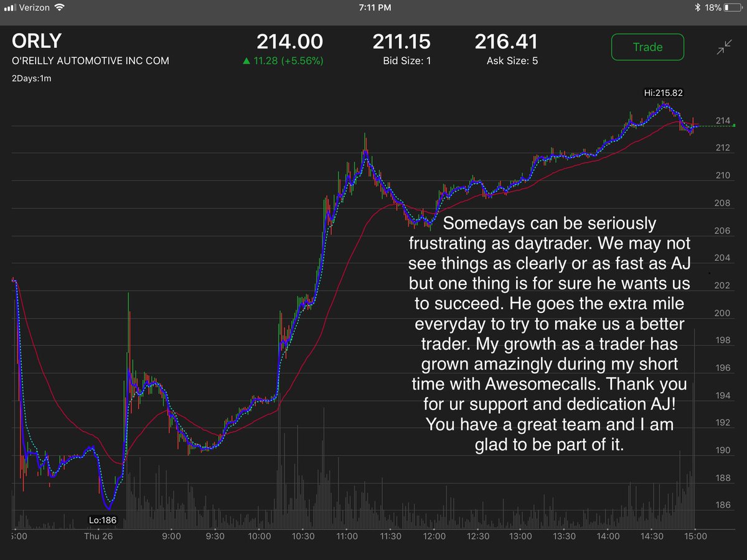Tap the ask price 216.41
The image size is (747, 560).
(506, 42)
